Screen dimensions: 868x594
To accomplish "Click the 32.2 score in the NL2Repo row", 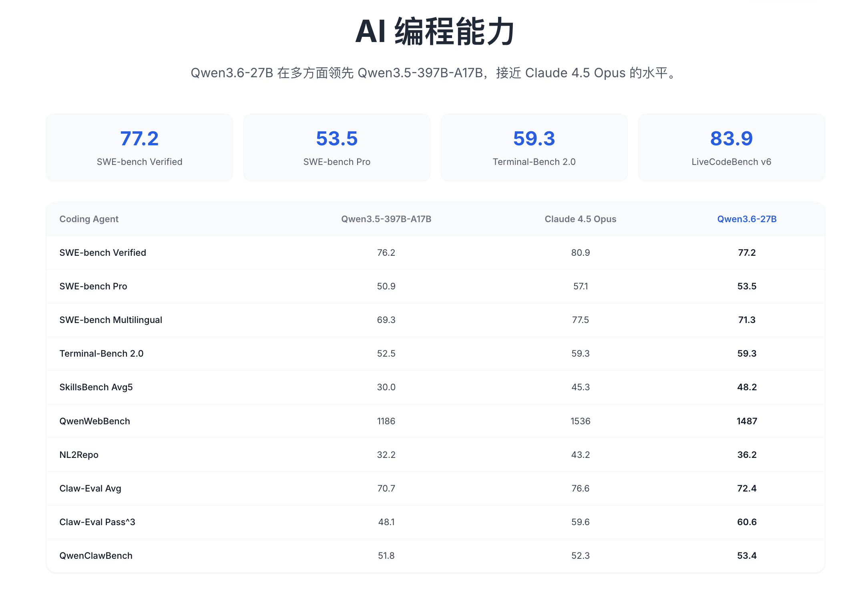I will [x=386, y=455].
